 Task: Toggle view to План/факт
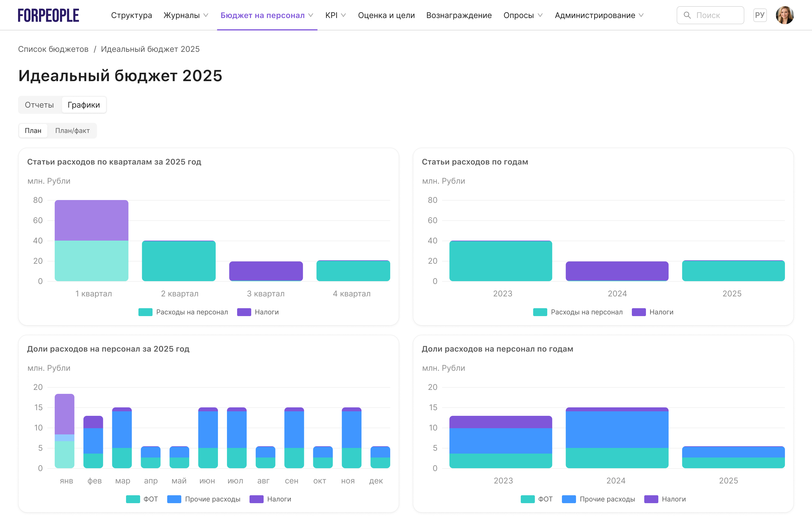72,131
